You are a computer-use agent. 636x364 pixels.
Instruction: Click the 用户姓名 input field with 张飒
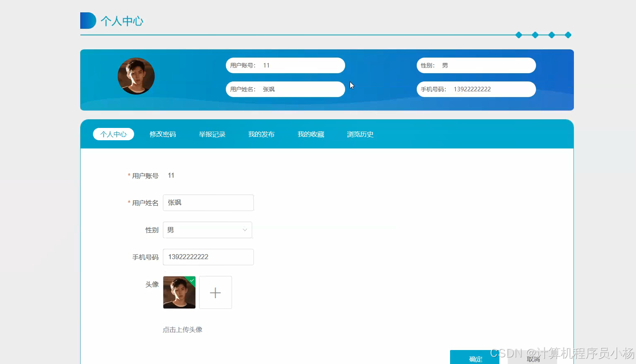click(208, 203)
